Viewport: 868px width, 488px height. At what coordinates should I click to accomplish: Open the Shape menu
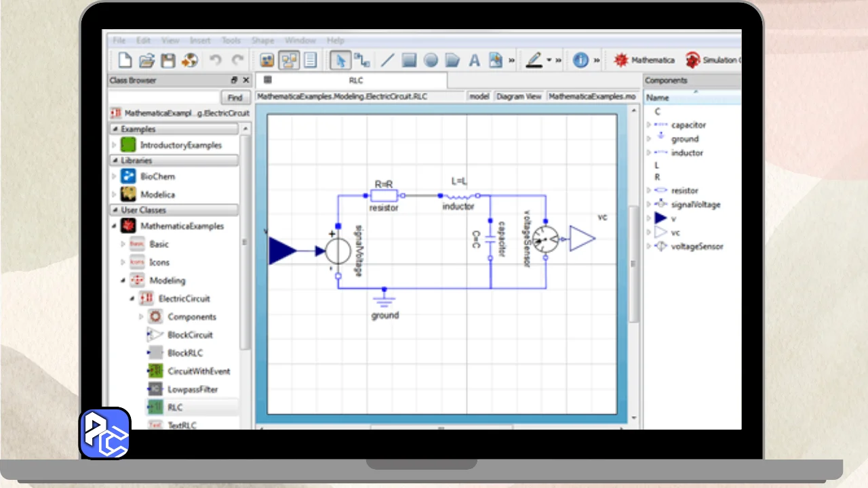click(x=262, y=41)
